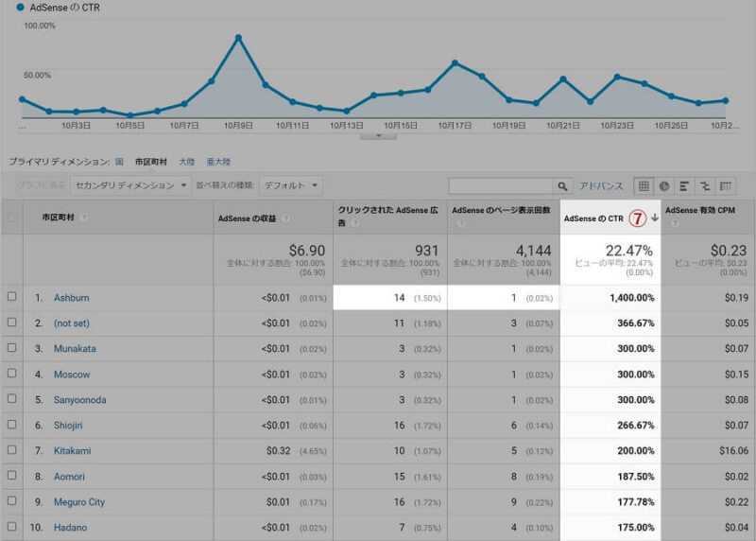Image resolution: width=756 pixels, height=541 pixels.
Task: Click the $0.32 revenue value for Kitakami
Action: click(279, 451)
